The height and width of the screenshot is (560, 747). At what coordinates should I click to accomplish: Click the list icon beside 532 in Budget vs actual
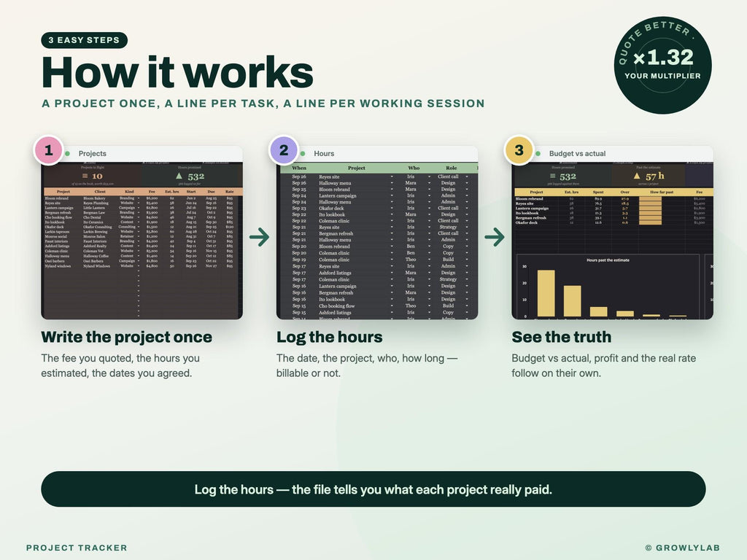tap(553, 176)
